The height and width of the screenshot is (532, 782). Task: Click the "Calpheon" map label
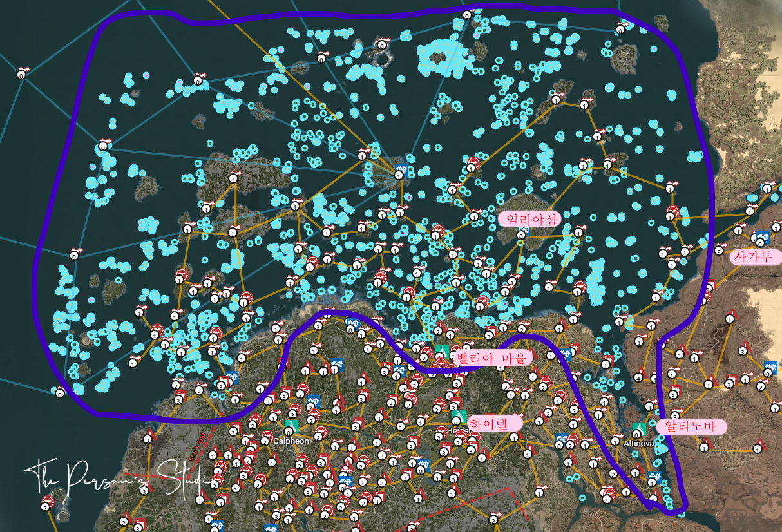point(291,441)
